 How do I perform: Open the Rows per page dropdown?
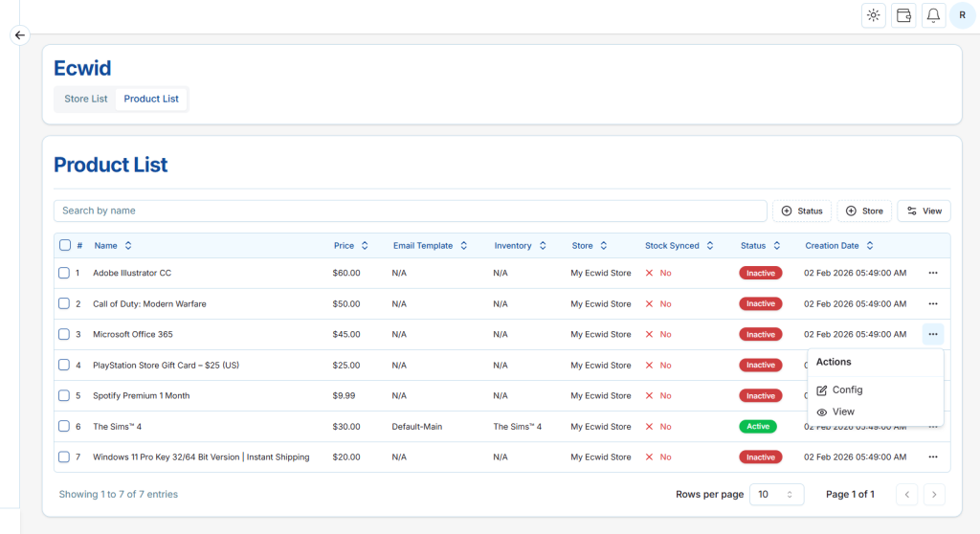[x=775, y=495]
